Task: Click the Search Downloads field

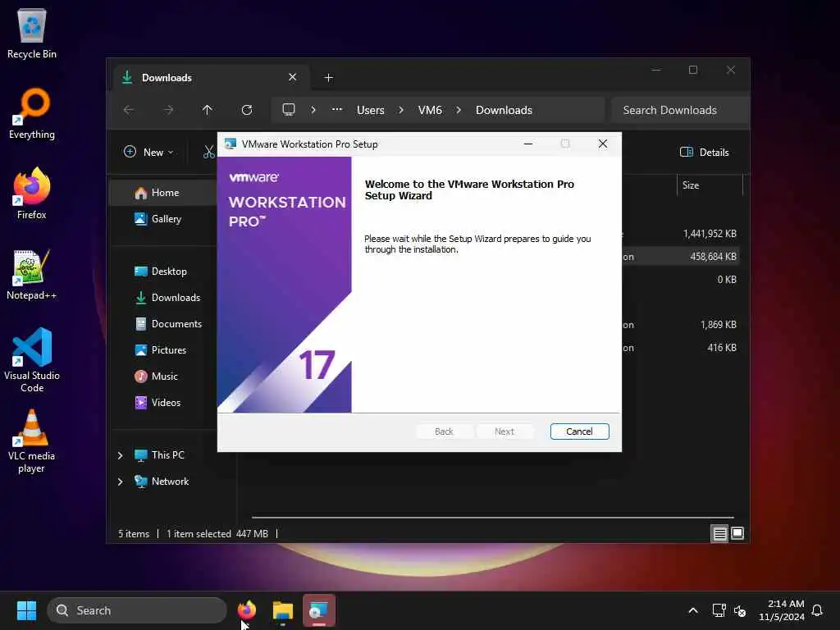Action: point(680,110)
